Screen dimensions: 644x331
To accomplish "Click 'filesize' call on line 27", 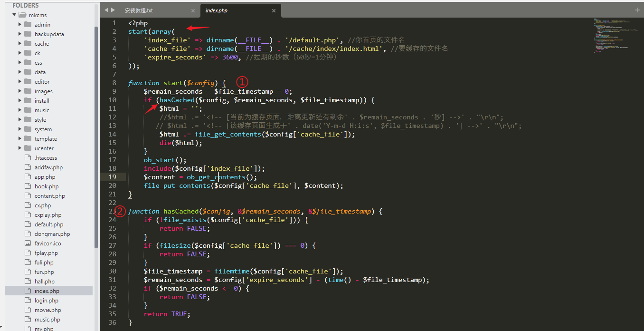I will tap(175, 245).
